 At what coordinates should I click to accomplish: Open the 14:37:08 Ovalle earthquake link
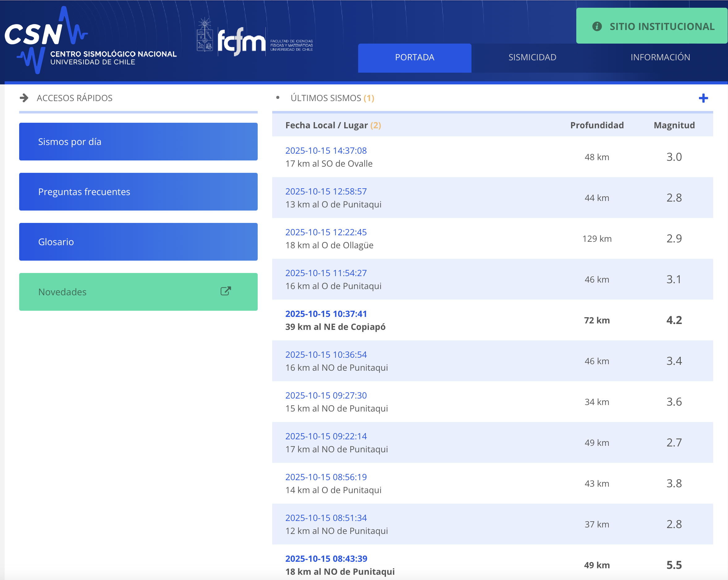[325, 151]
